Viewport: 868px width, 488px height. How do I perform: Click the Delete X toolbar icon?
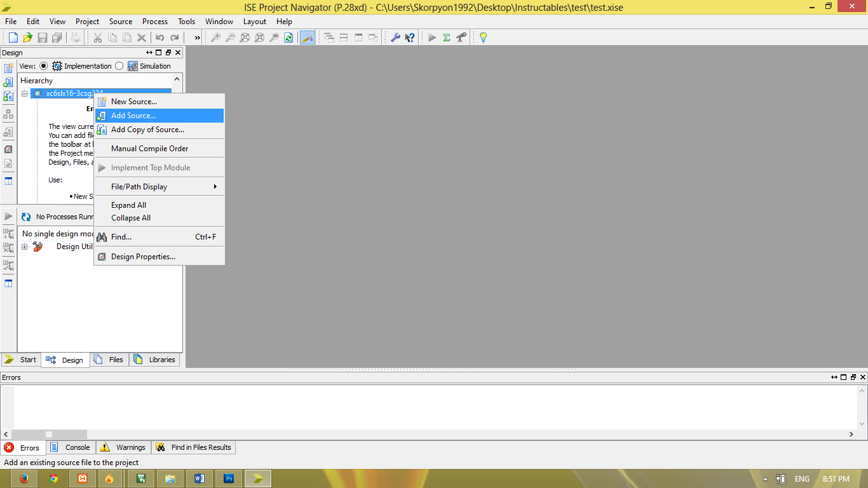tap(142, 37)
